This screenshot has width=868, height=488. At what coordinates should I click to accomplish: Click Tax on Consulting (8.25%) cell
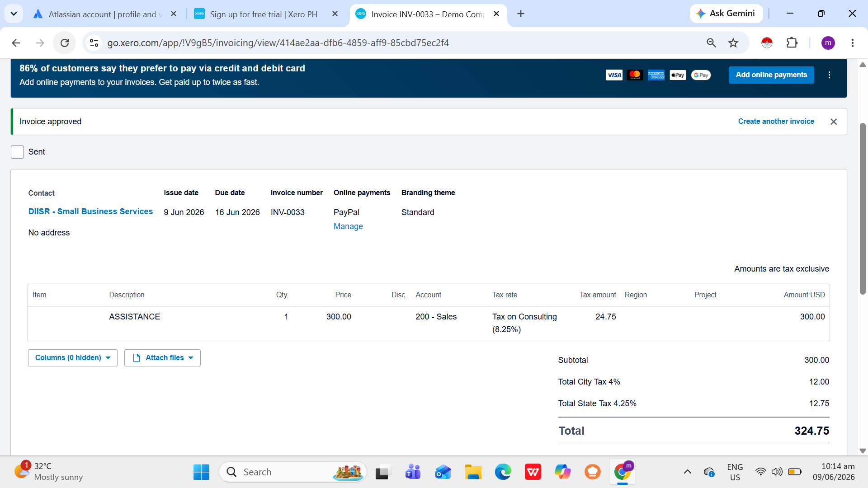(x=524, y=323)
